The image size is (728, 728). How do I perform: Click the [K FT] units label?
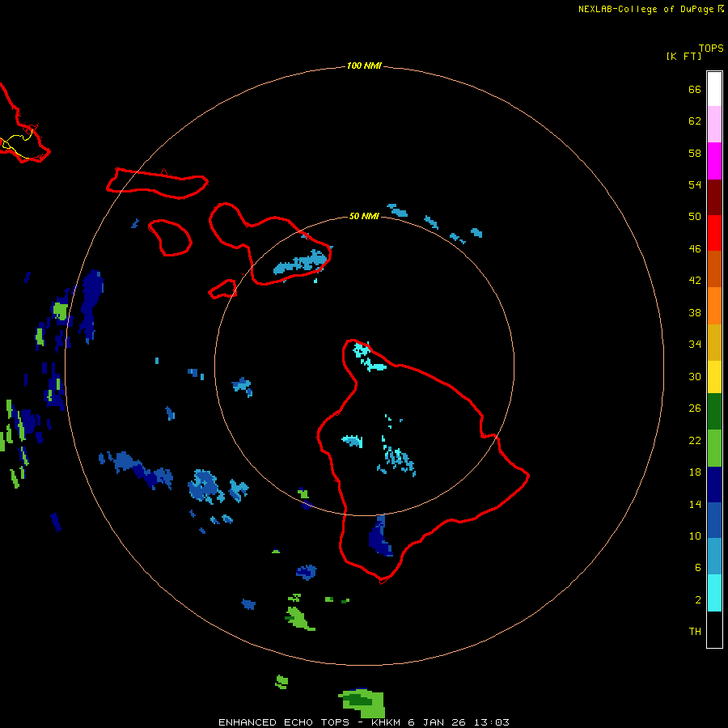[684, 56]
